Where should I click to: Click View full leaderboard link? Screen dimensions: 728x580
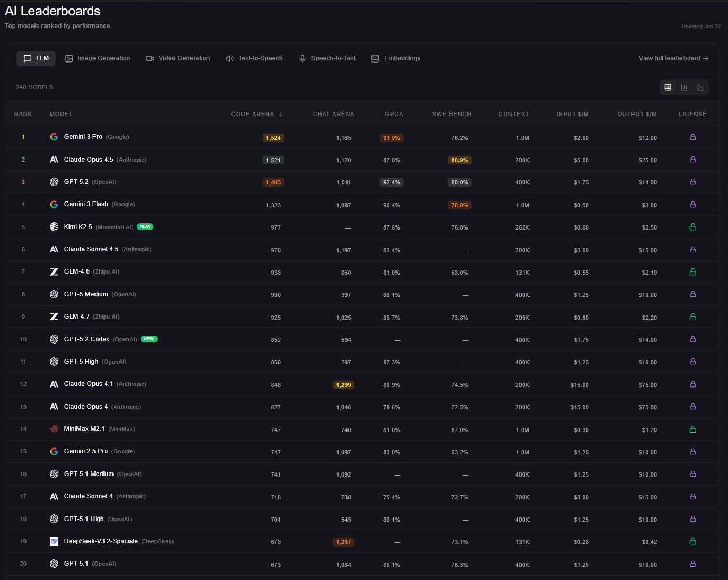[673, 58]
